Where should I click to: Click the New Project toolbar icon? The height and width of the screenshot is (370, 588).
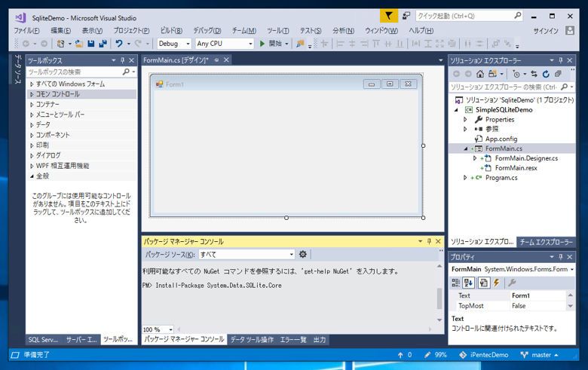60,44
